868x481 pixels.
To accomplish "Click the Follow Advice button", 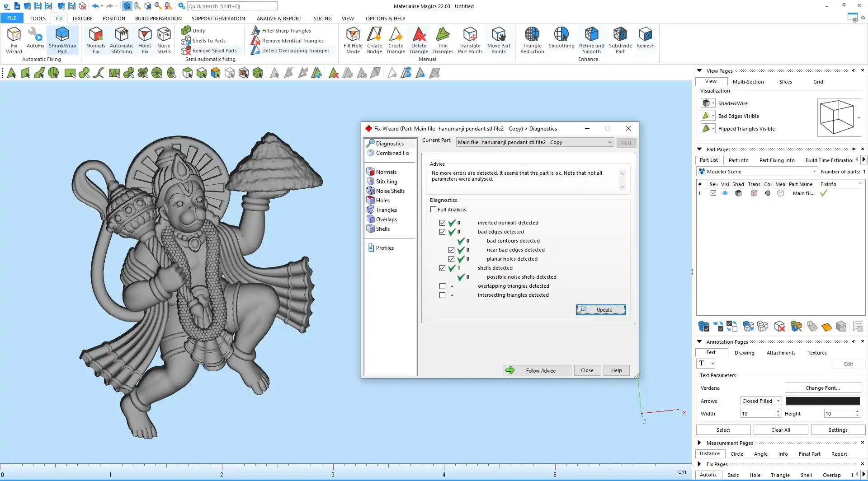I will click(537, 371).
